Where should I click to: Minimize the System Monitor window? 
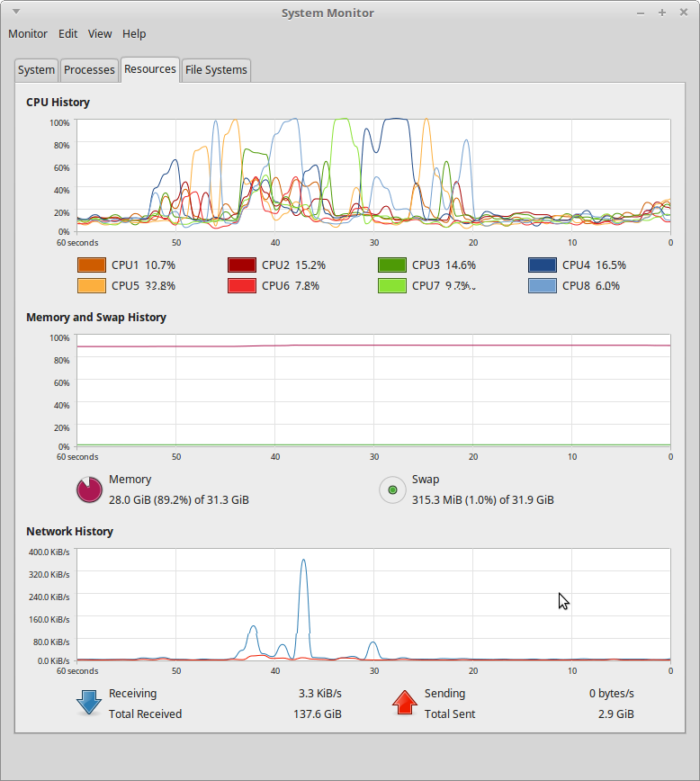[x=641, y=13]
